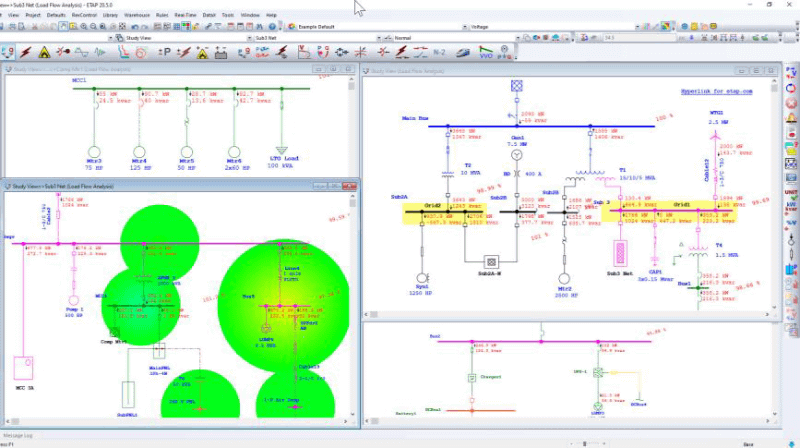This screenshot has height=448, width=800.
Task: Select the MCC 3A element box
Action: [23, 368]
